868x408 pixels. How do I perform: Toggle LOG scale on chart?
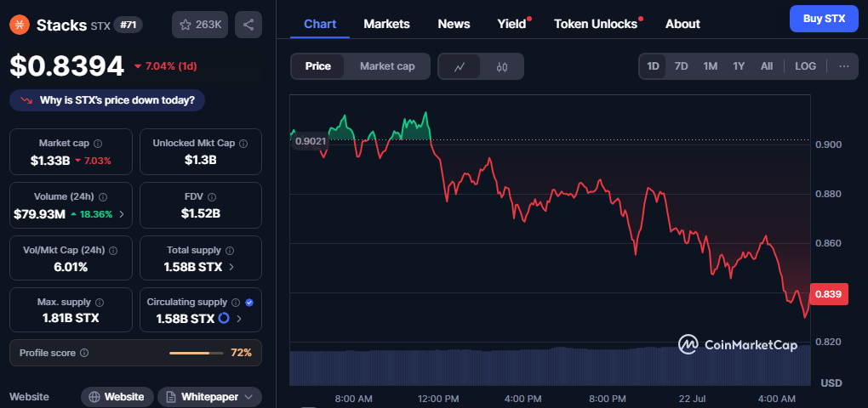point(805,66)
